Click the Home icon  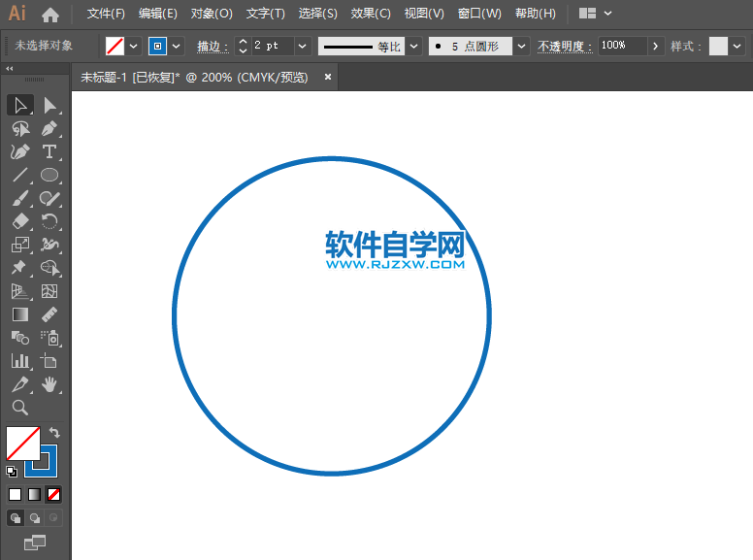(x=50, y=15)
